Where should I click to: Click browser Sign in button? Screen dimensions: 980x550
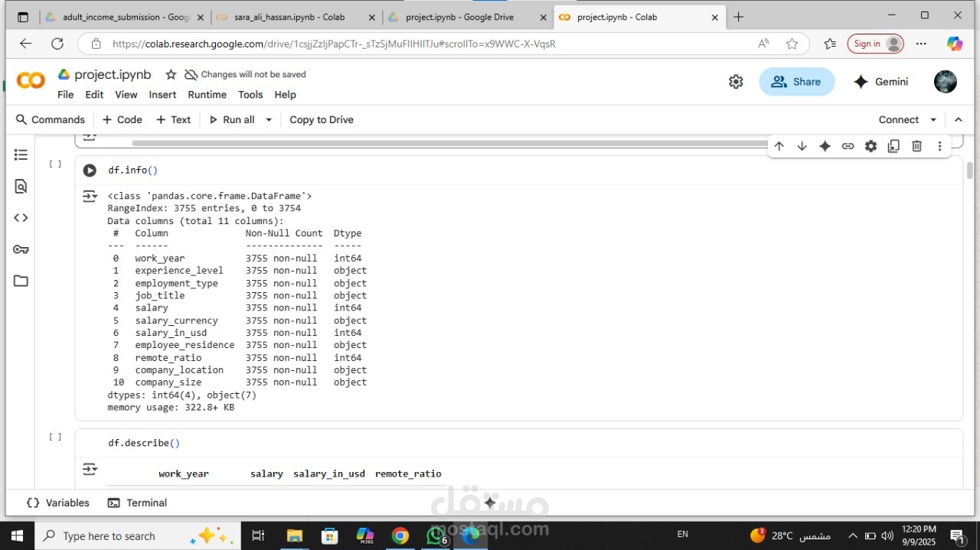tap(875, 44)
